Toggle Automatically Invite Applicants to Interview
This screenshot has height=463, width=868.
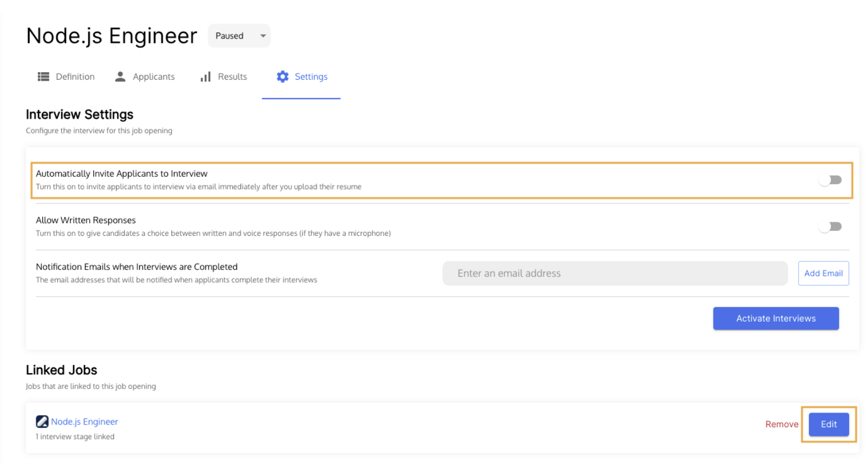830,180
